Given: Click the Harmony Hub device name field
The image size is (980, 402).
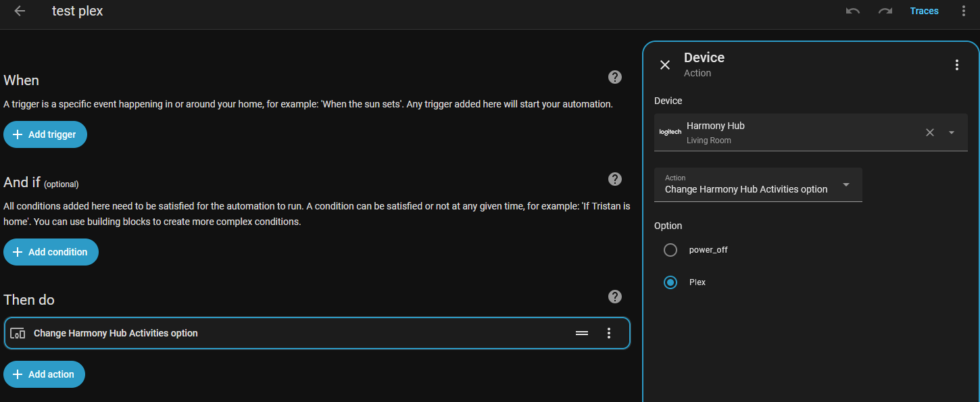Looking at the screenshot, I should point(811,132).
